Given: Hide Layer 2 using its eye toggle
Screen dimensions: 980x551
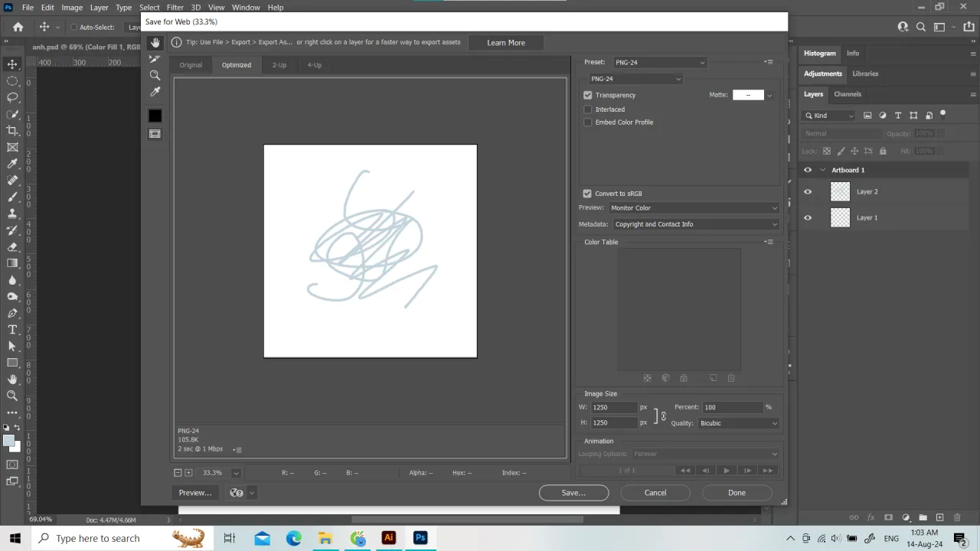Looking at the screenshot, I should 808,191.
